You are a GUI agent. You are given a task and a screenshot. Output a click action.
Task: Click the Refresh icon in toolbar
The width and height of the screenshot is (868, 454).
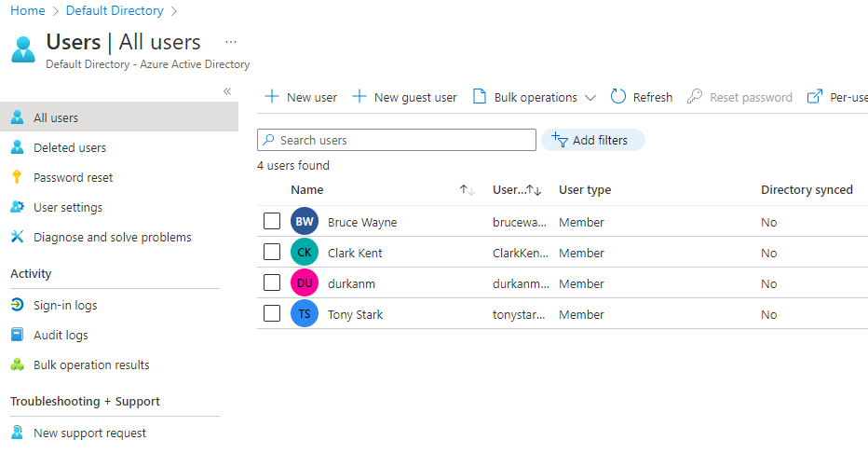(x=618, y=97)
